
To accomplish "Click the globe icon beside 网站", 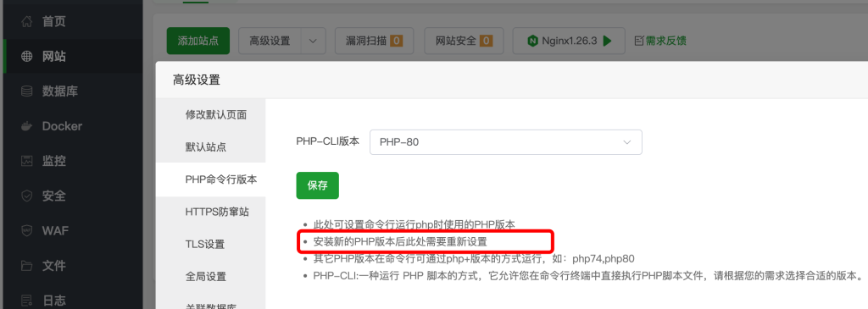I will pyautogui.click(x=26, y=57).
